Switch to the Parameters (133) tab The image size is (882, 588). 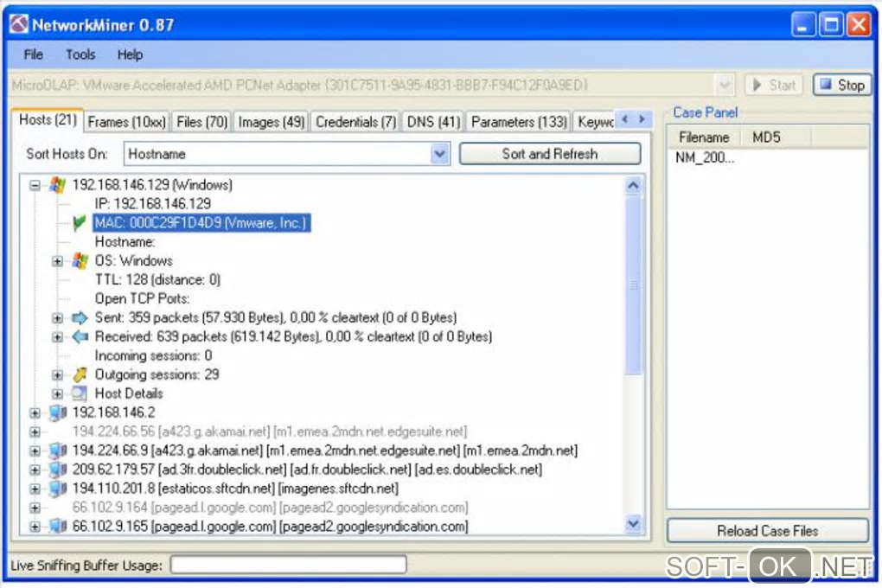(519, 122)
